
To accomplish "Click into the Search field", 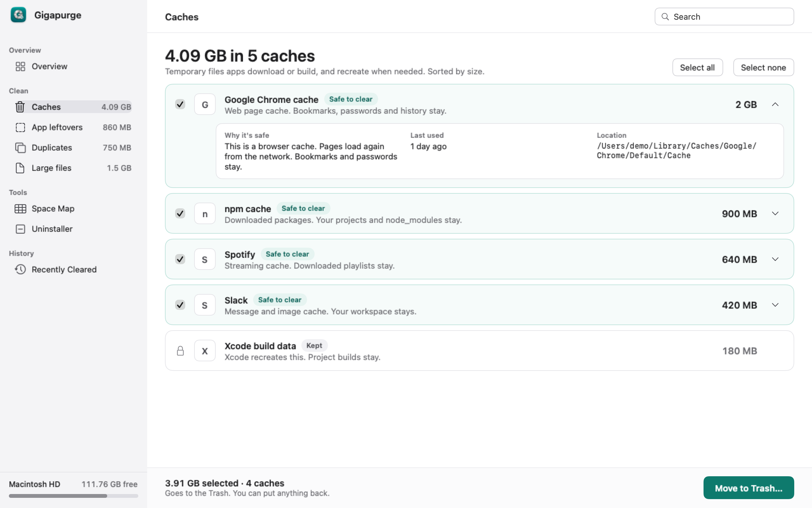I will (x=724, y=17).
